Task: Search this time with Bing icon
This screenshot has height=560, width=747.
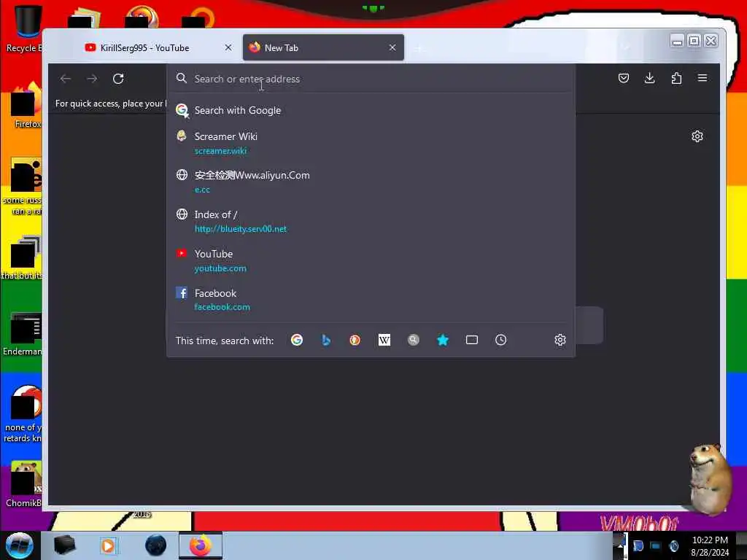Action: click(326, 340)
